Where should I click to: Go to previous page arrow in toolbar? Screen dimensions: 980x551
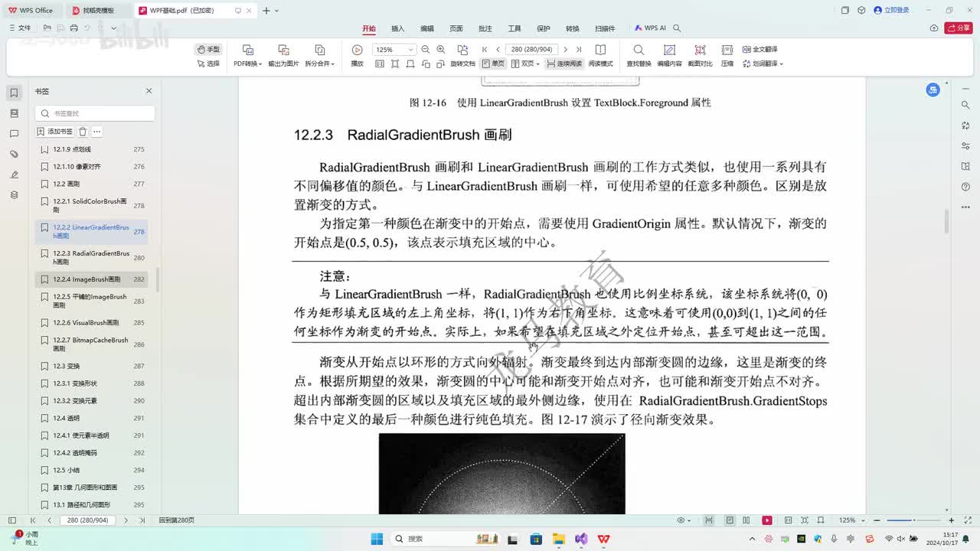point(498,49)
